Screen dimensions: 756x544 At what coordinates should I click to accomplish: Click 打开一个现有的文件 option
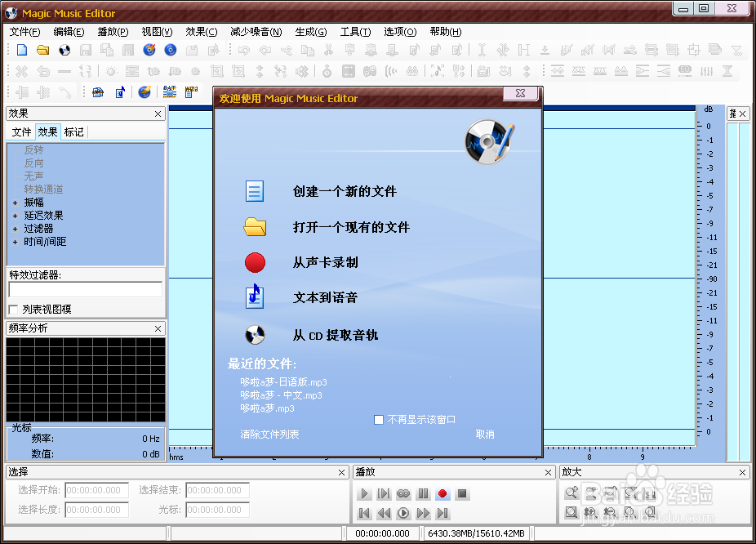(x=351, y=227)
